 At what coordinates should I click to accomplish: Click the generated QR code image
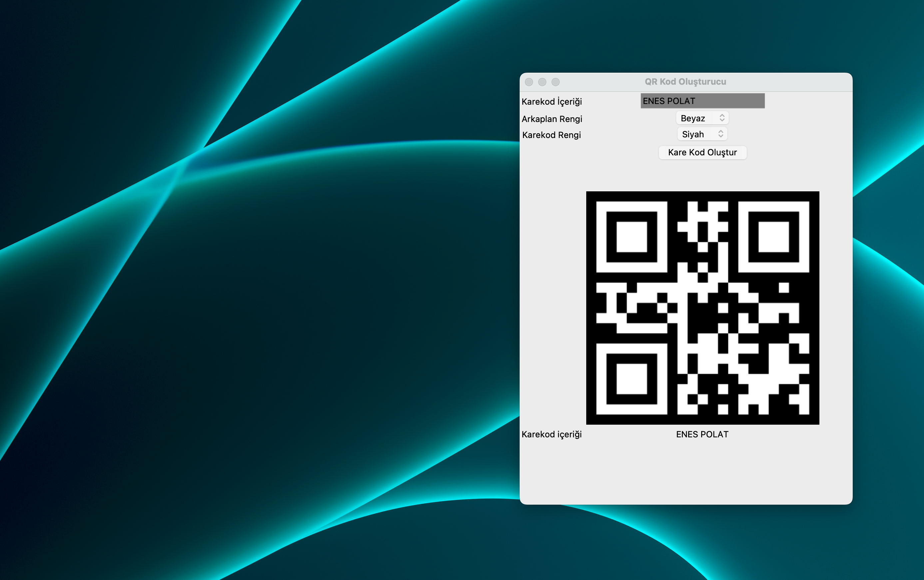coord(702,308)
